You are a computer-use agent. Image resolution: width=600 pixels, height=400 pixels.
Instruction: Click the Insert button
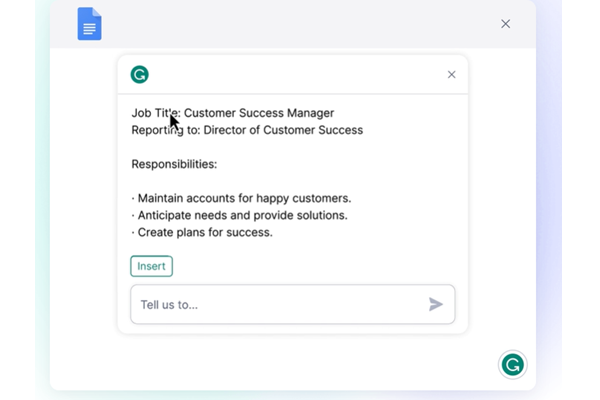pos(152,266)
